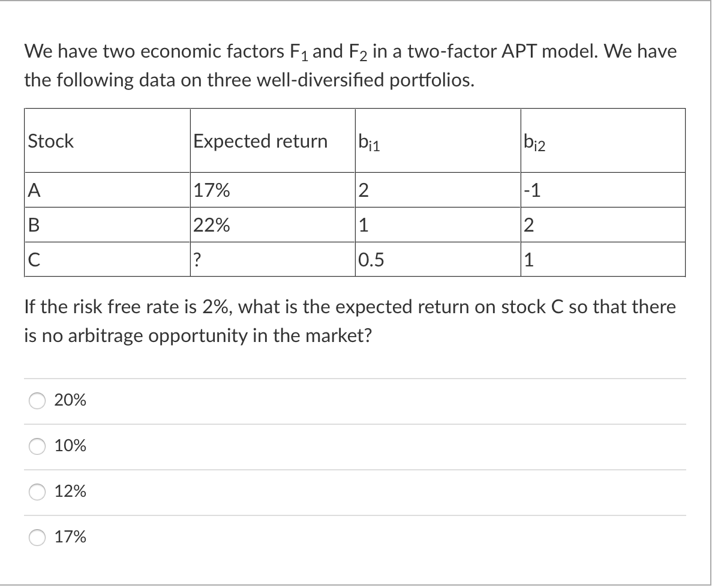Select the 17% answer option
Screen dimensions: 715x588
click(x=37, y=537)
